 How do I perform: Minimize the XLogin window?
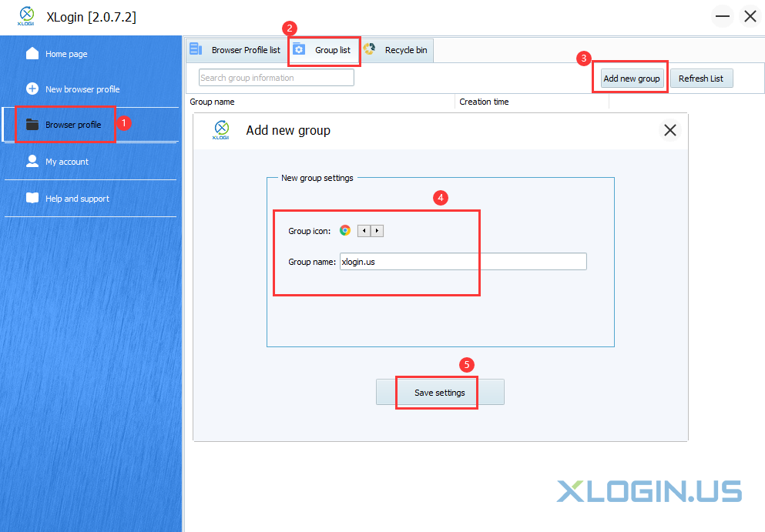click(x=722, y=17)
